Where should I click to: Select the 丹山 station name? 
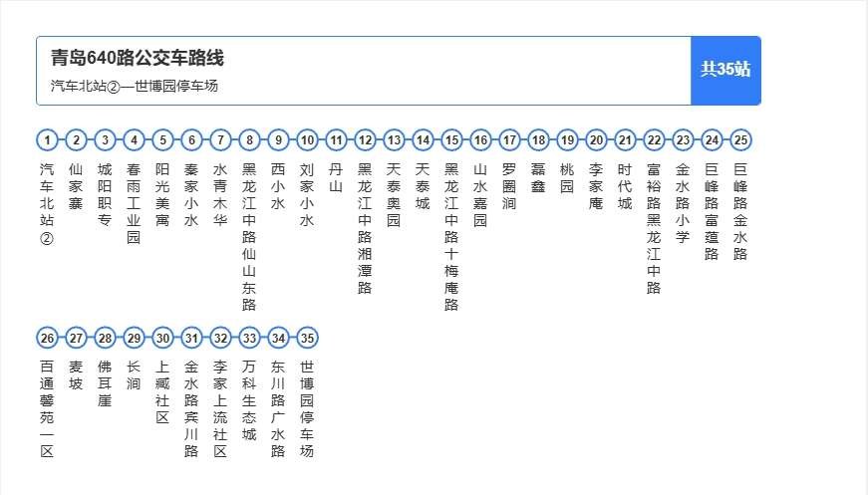336,178
